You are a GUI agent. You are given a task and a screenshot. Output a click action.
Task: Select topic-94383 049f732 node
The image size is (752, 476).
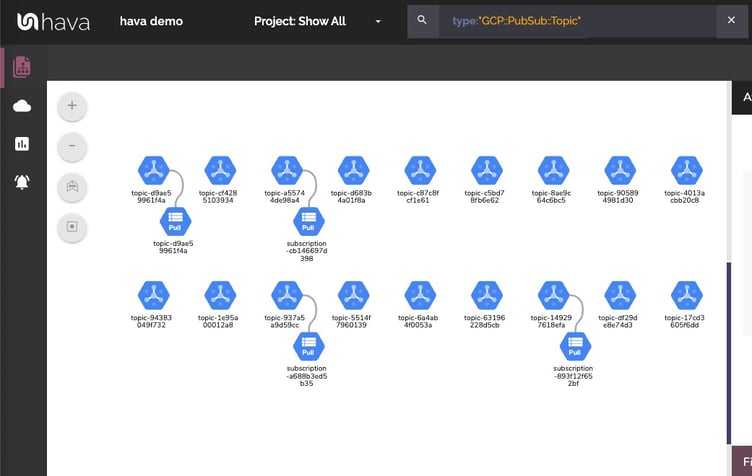pos(153,295)
